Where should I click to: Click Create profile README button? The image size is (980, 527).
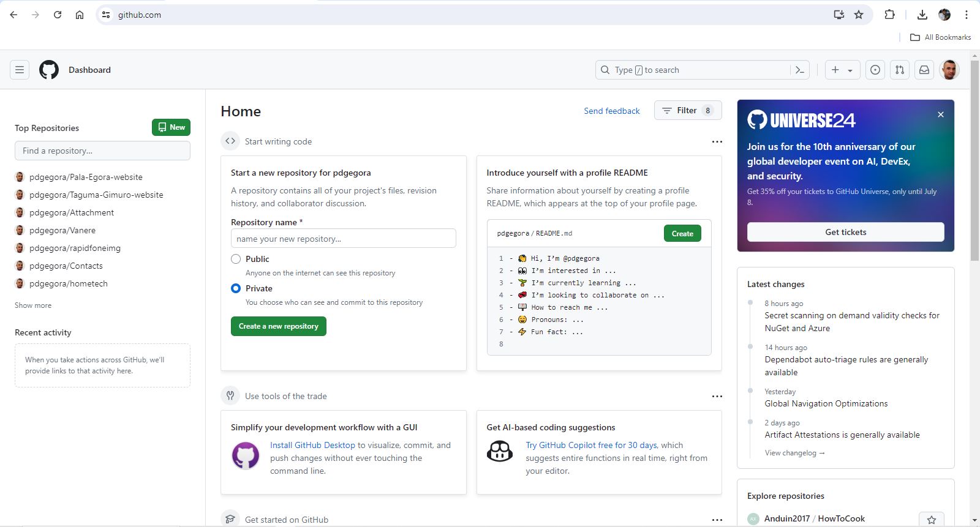[682, 233]
